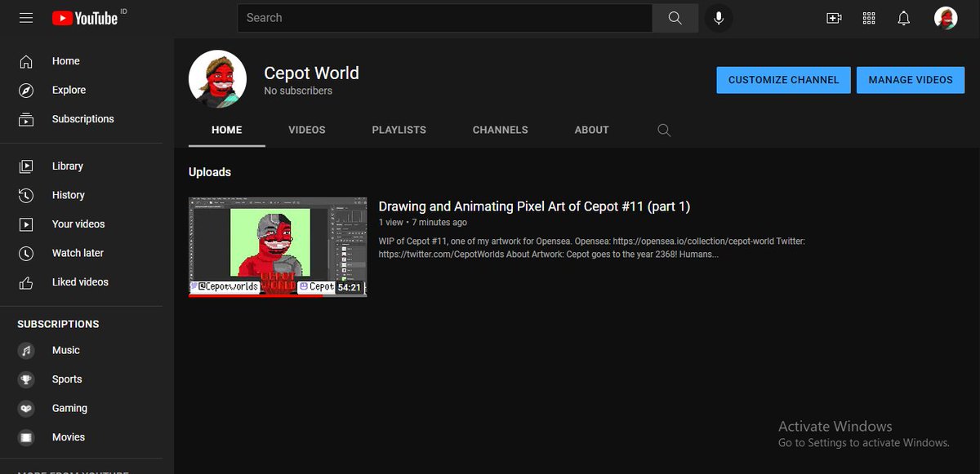Open the YouTube apps grid icon
This screenshot has width=980, height=474.
pos(869,17)
